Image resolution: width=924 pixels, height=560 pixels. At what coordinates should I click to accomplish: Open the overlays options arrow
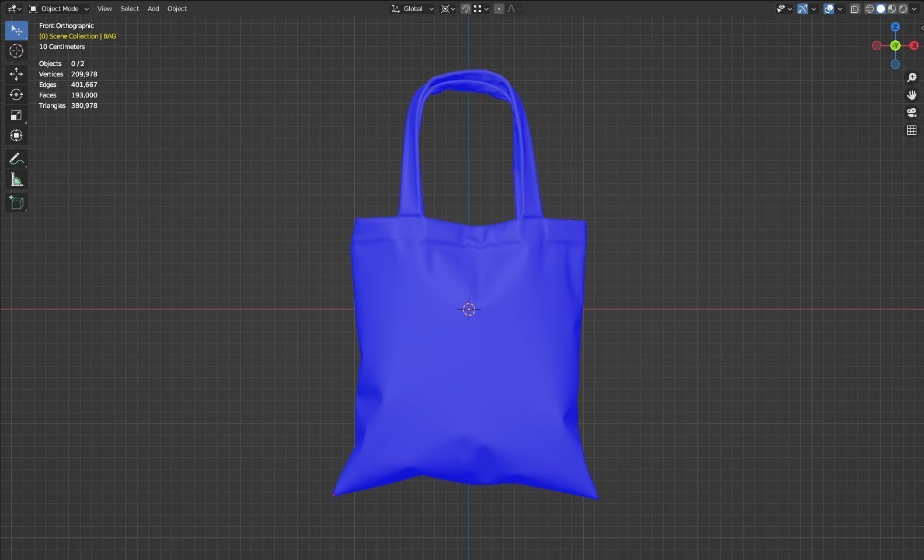[840, 9]
